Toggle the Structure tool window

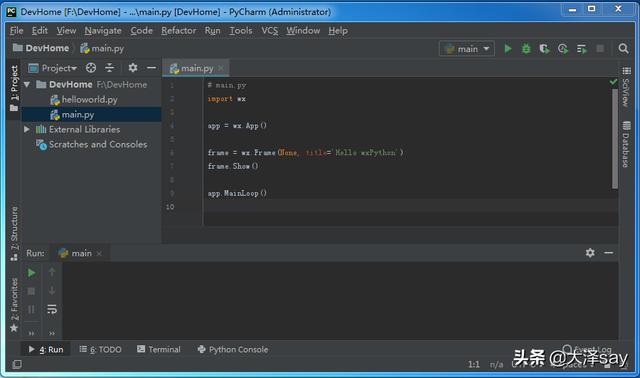[x=14, y=233]
